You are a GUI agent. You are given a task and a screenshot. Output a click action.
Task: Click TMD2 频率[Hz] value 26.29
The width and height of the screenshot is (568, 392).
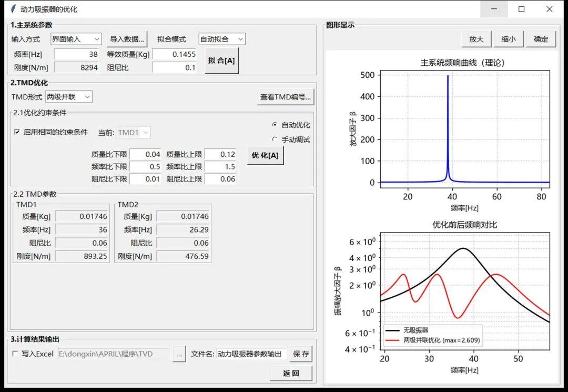click(184, 230)
